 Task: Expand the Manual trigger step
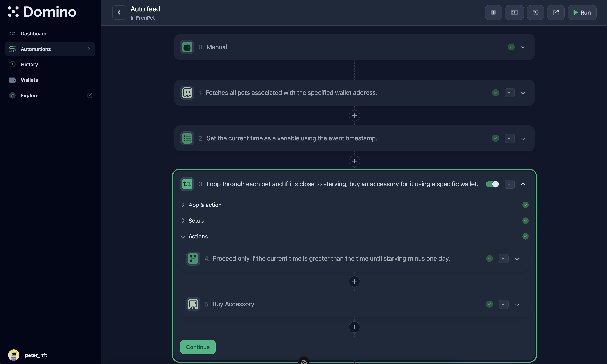[523, 47]
